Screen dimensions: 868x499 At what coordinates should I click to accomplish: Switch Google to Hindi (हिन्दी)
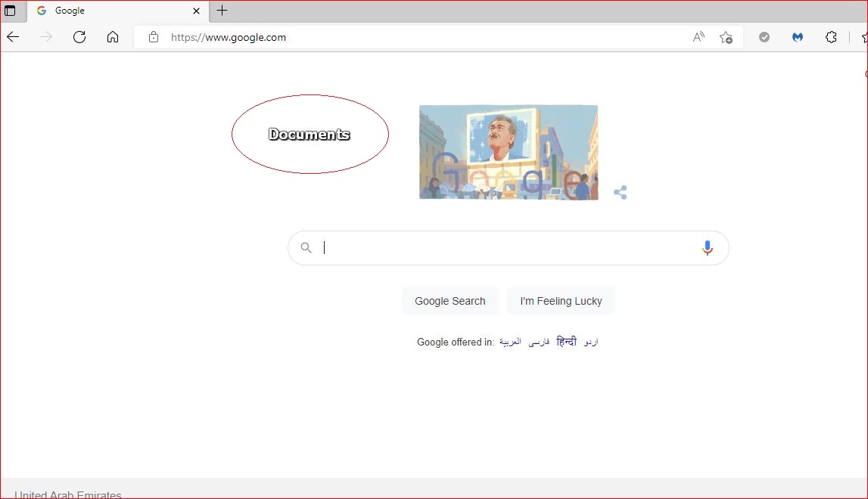[566, 341]
